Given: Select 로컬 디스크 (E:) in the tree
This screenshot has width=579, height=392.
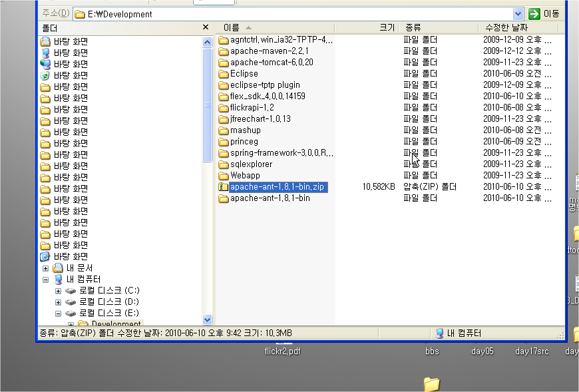Looking at the screenshot, I should pos(109,313).
